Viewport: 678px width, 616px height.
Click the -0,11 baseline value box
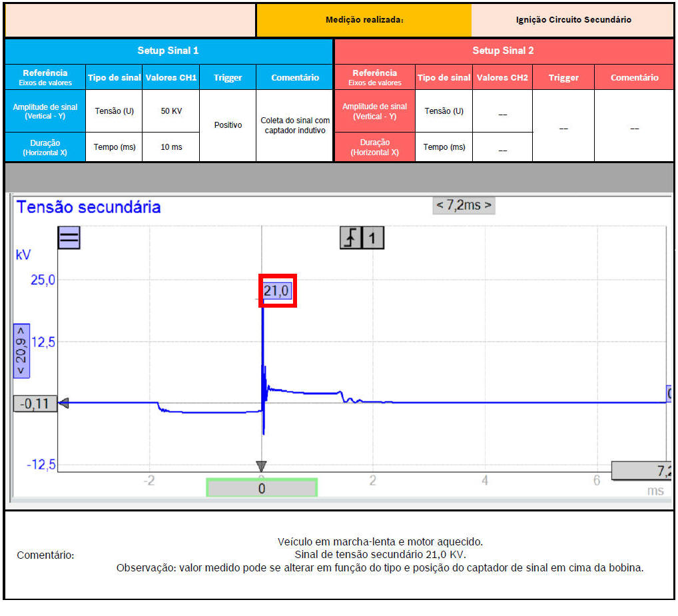coord(35,404)
